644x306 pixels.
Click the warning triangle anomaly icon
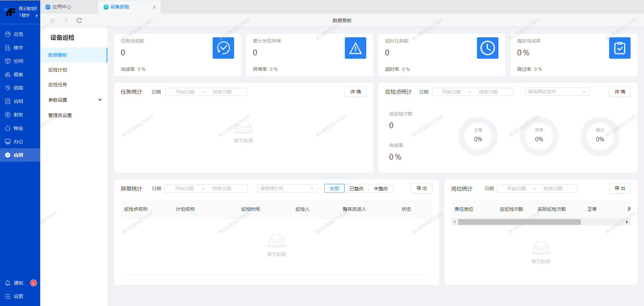coord(355,48)
